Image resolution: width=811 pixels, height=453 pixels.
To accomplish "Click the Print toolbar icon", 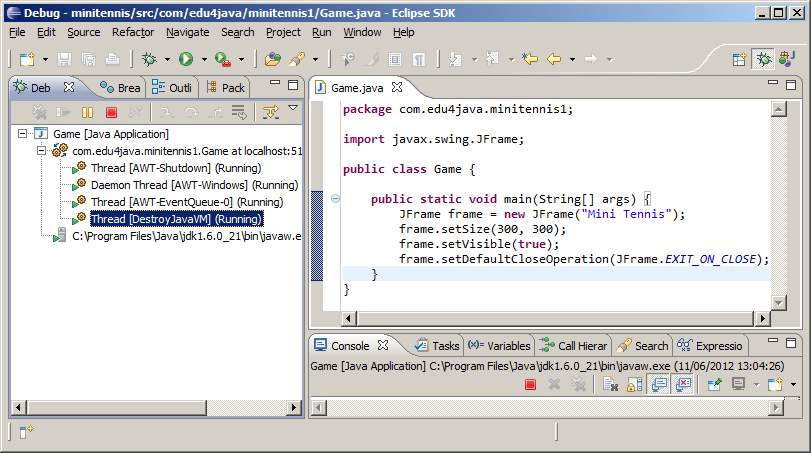I will (x=112, y=59).
